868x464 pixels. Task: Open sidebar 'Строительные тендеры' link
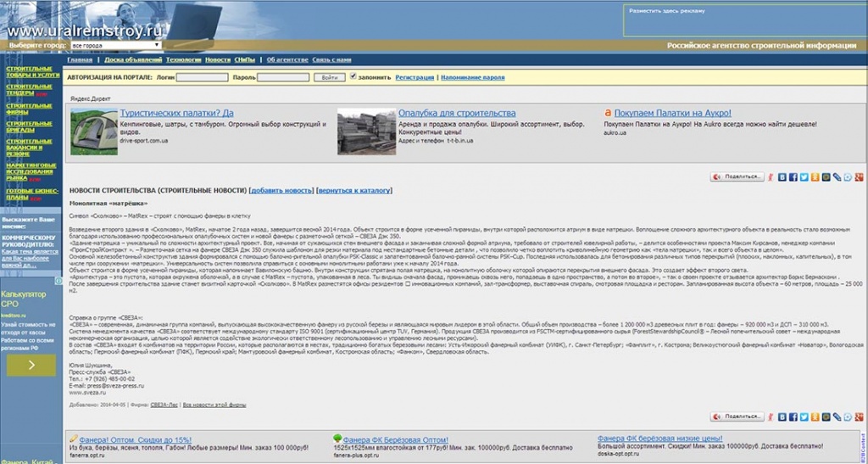(x=29, y=90)
